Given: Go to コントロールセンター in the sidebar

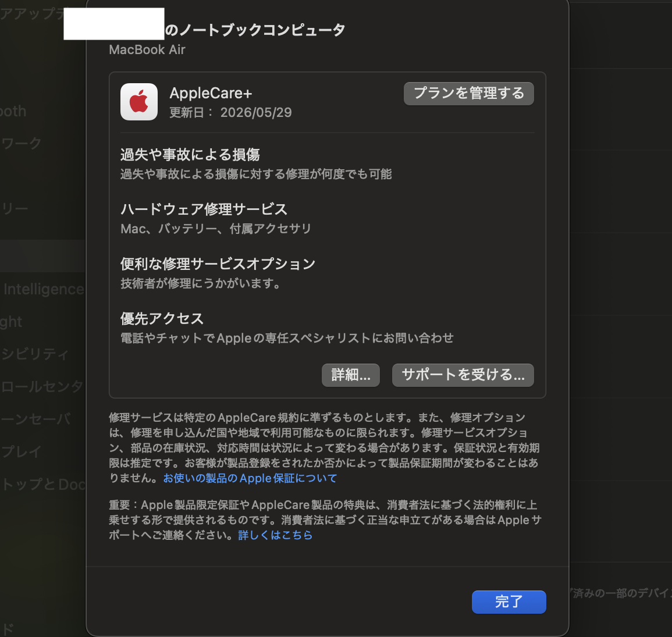Looking at the screenshot, I should [42, 387].
